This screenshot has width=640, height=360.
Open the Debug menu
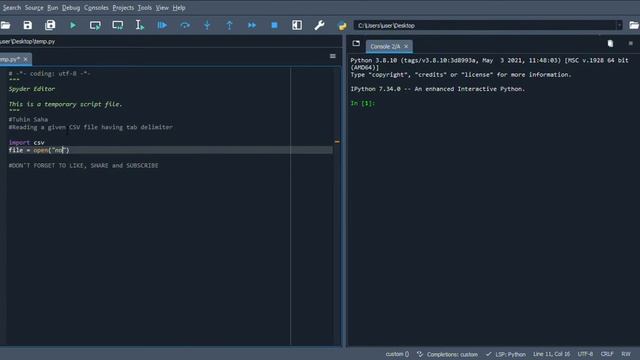tap(71, 8)
